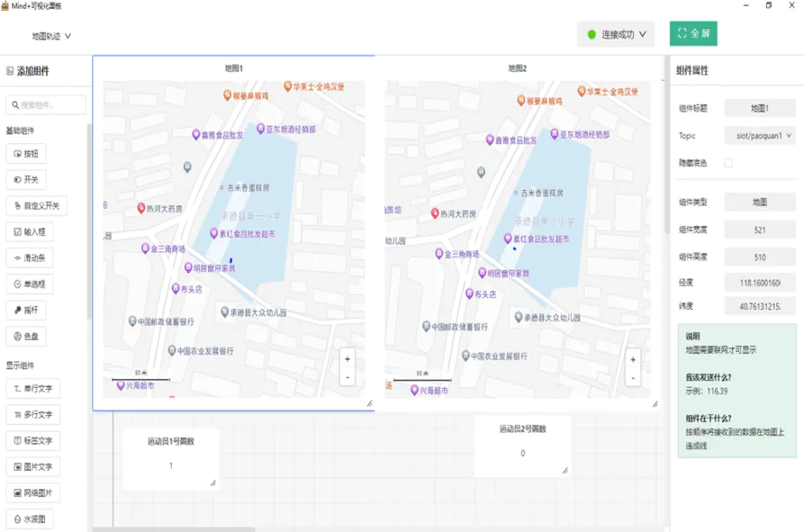Open the 地图轨迹 project dropdown
Viewport: 804px width, 532px height.
[51, 36]
